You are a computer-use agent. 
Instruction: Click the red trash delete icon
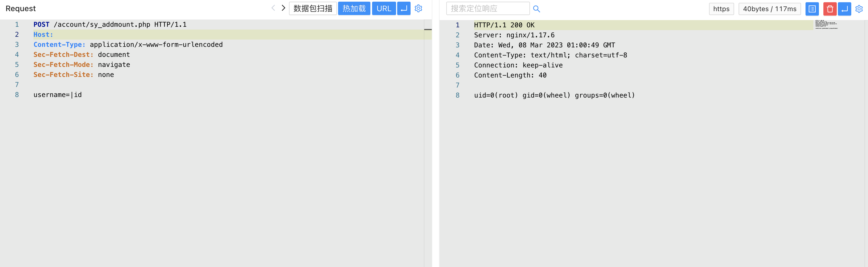coord(830,9)
